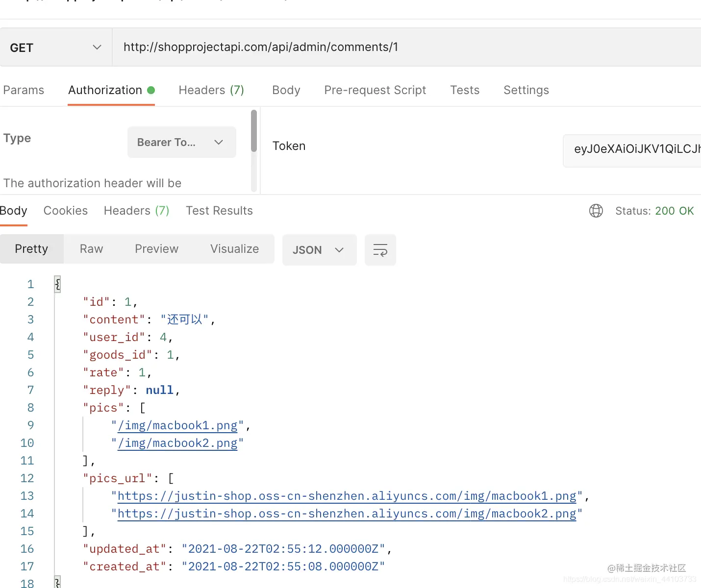Click the "updated_at" timestamp value
The image size is (701, 588).
[284, 549]
